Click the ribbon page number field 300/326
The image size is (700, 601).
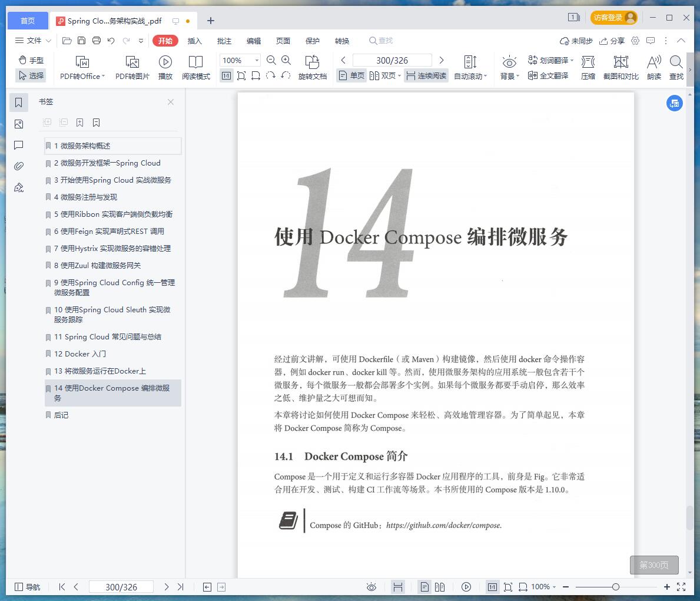point(392,60)
